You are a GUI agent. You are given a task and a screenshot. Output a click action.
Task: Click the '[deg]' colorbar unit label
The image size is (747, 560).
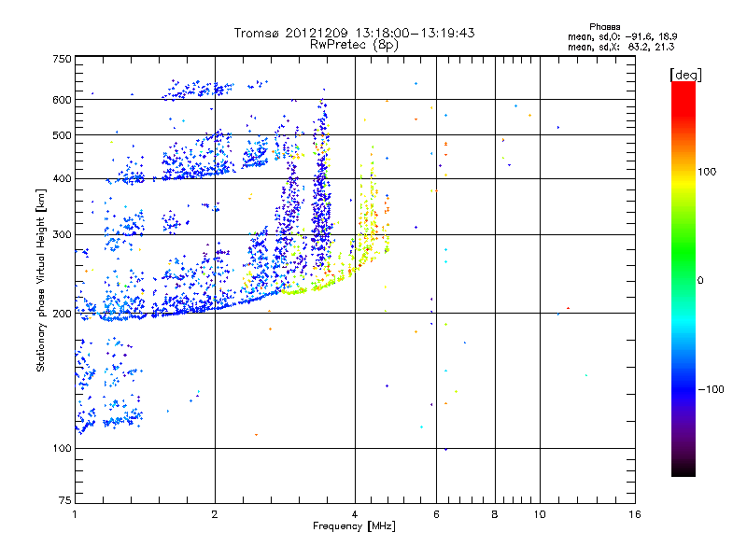(685, 75)
